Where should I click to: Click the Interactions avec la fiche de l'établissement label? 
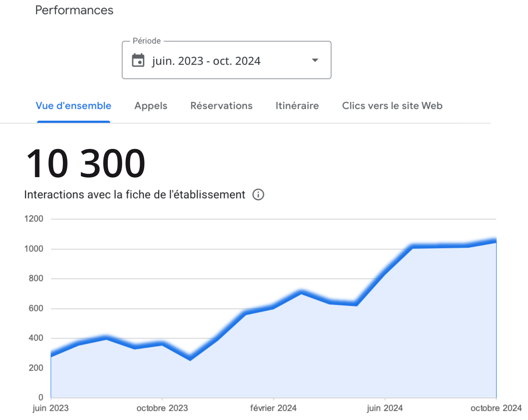(x=135, y=195)
